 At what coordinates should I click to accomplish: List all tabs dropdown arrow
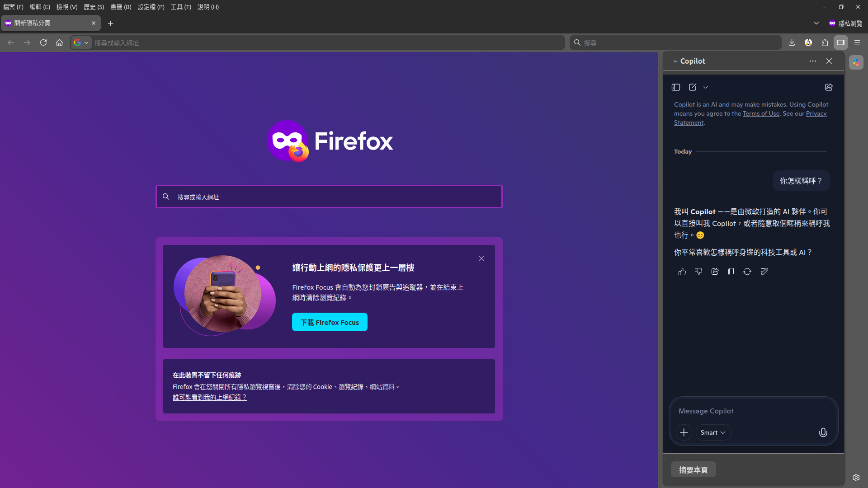coord(816,23)
